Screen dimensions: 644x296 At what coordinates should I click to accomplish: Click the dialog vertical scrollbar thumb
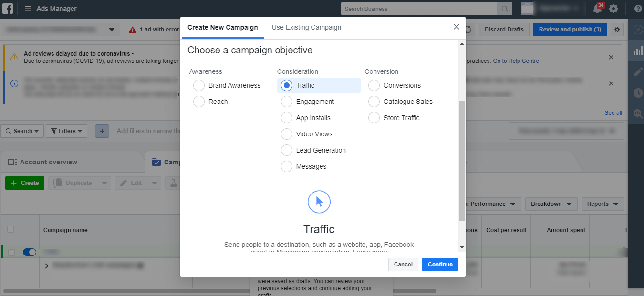462,161
